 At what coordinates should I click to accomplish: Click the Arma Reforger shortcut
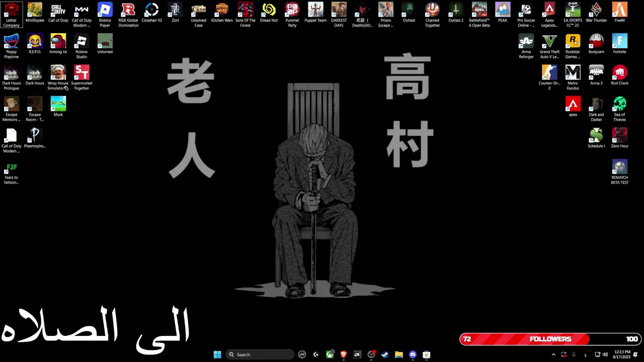tap(526, 46)
